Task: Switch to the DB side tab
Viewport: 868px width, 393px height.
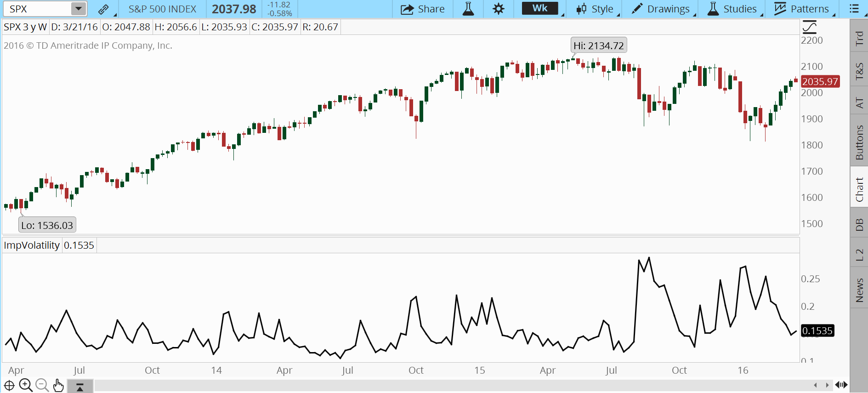Action: 859,224
